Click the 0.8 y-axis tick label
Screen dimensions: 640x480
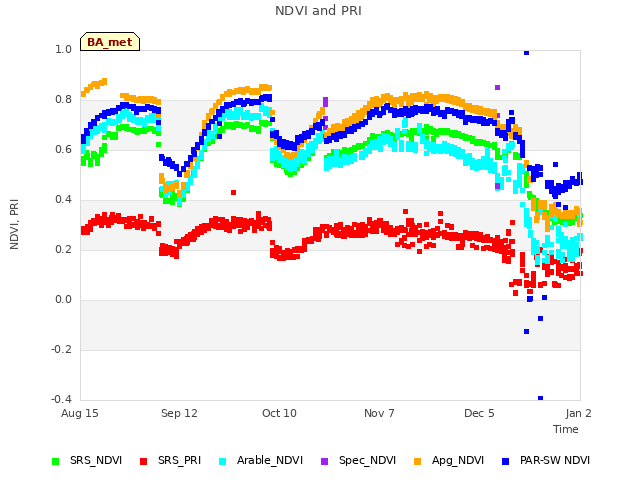(x=63, y=100)
